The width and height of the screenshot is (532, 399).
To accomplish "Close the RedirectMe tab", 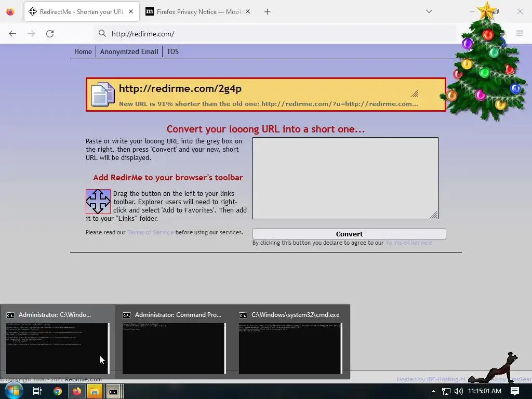I will (131, 11).
